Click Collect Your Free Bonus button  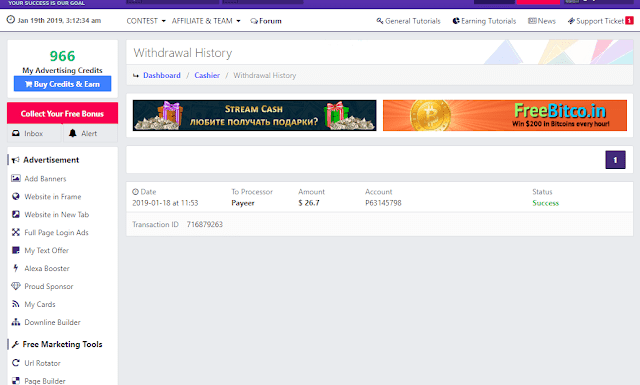coord(62,113)
